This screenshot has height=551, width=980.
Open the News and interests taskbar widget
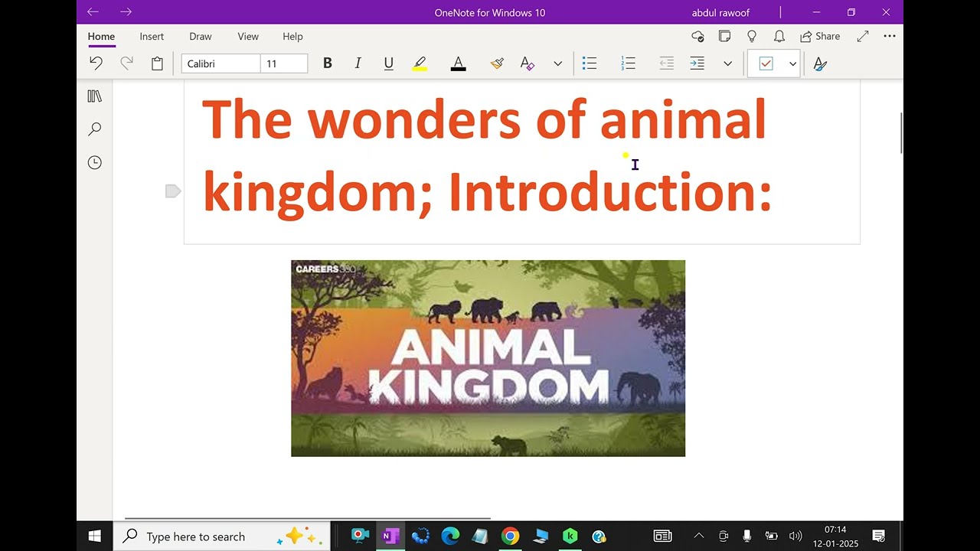click(x=662, y=536)
